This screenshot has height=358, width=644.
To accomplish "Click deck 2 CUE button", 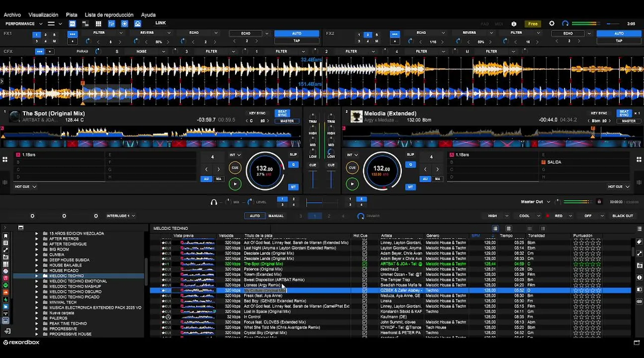I will pos(352,168).
